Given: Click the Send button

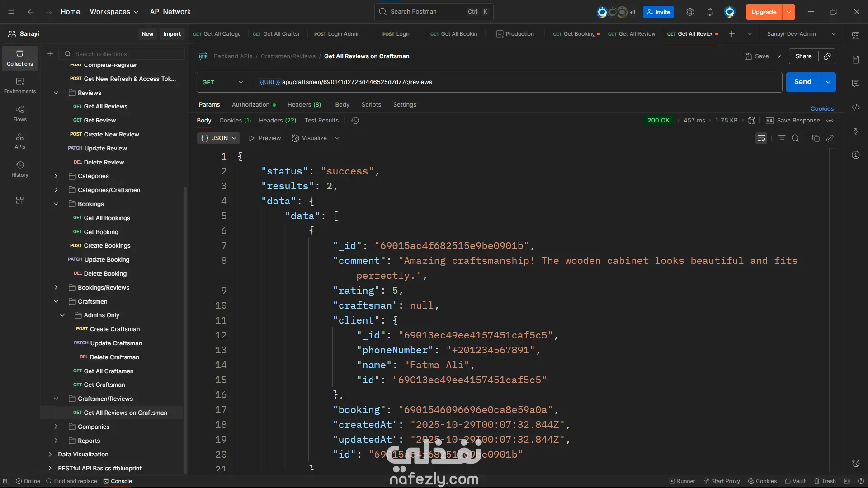Looking at the screenshot, I should (x=802, y=82).
